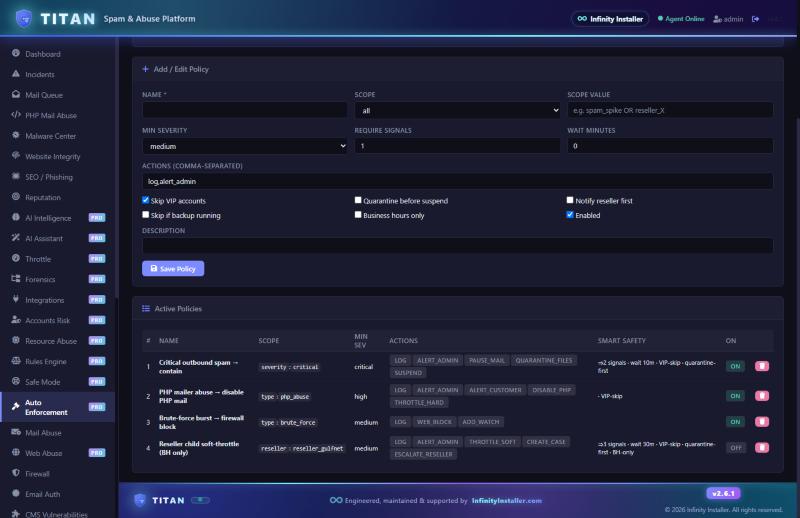The height and width of the screenshot is (518, 800).
Task: Delete Reseller child soft-throttle policy trash icon
Action: (x=762, y=448)
